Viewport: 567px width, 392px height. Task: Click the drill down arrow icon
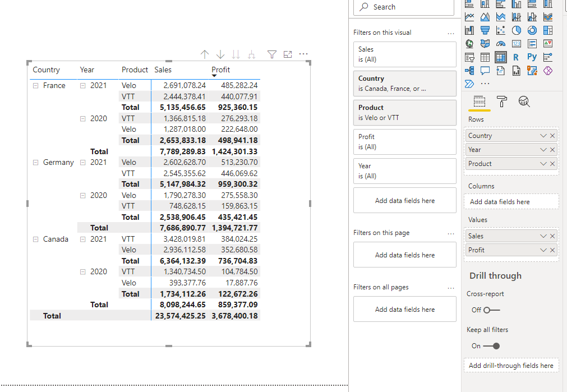(220, 54)
